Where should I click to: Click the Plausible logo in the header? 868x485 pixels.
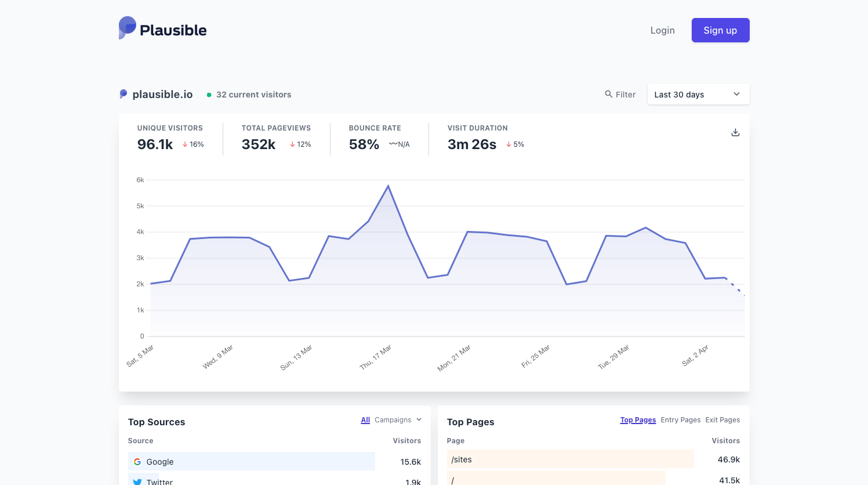tap(162, 28)
